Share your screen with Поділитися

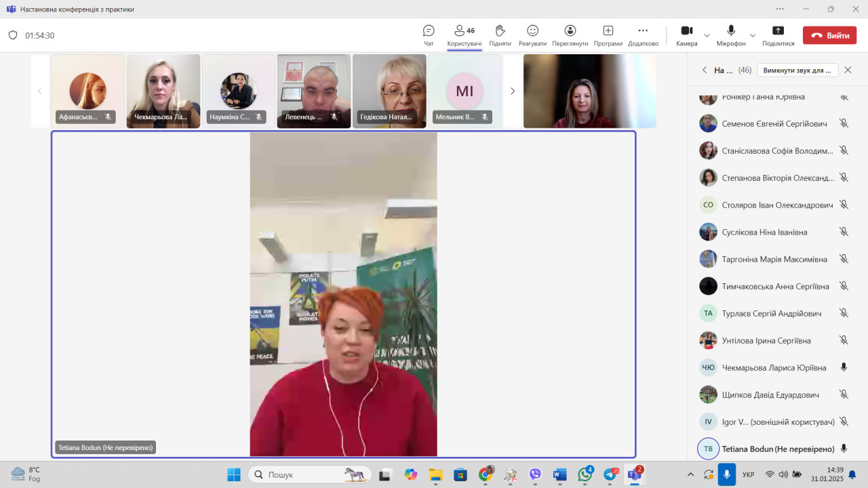[778, 35]
